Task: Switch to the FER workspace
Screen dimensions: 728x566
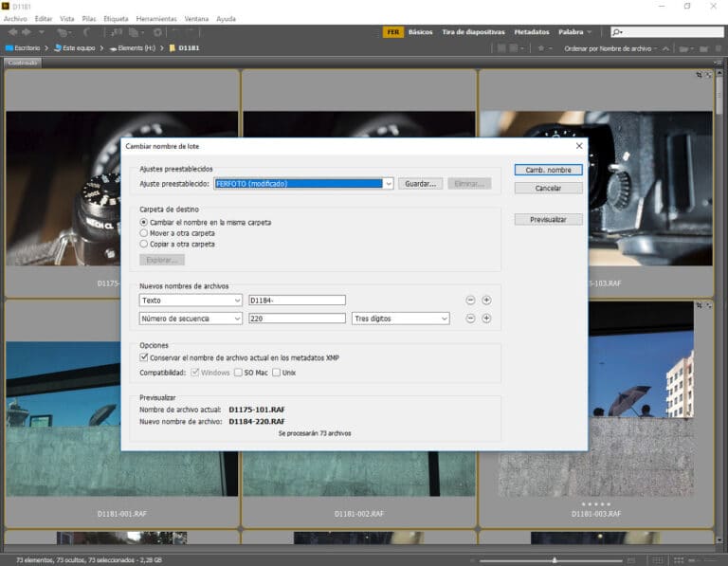Action: tap(392, 32)
